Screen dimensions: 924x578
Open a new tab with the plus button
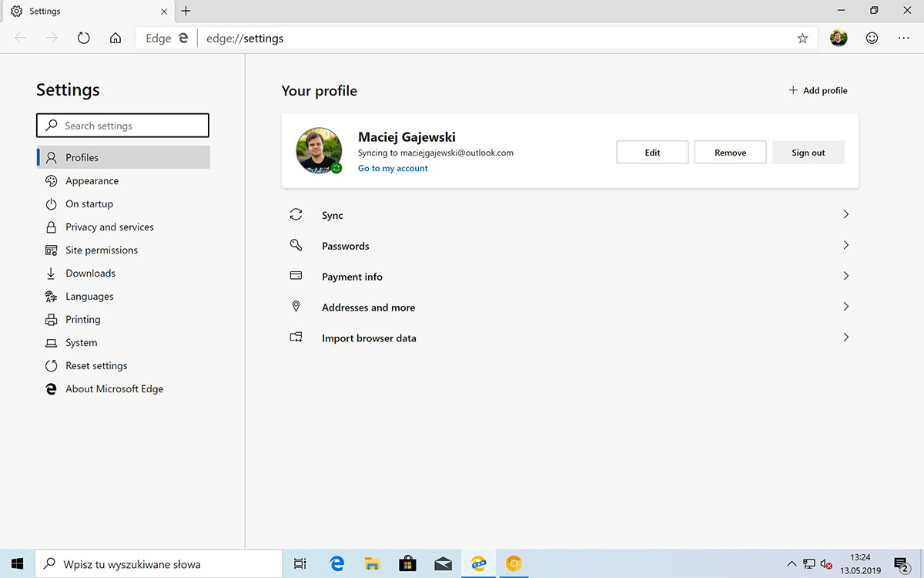186,11
